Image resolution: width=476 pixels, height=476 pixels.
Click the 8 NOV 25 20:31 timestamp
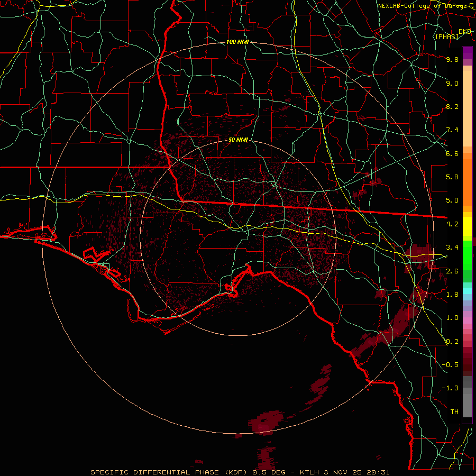tap(357, 472)
